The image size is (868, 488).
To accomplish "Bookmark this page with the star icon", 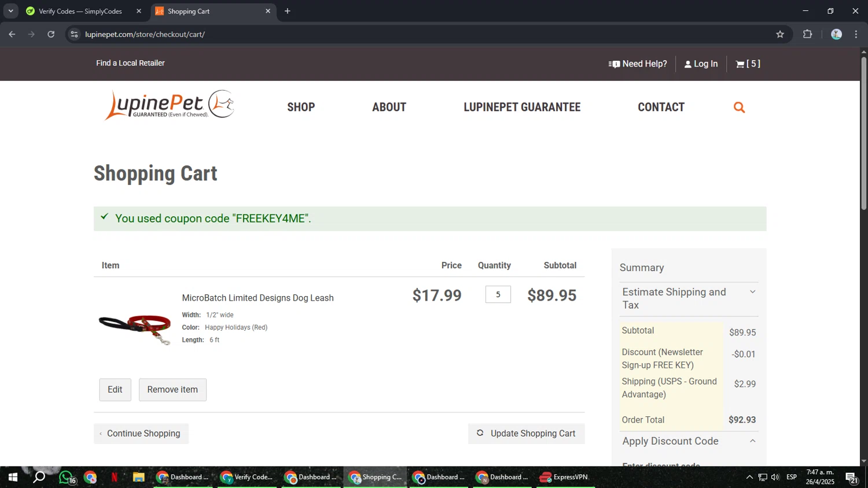I will coord(780,34).
